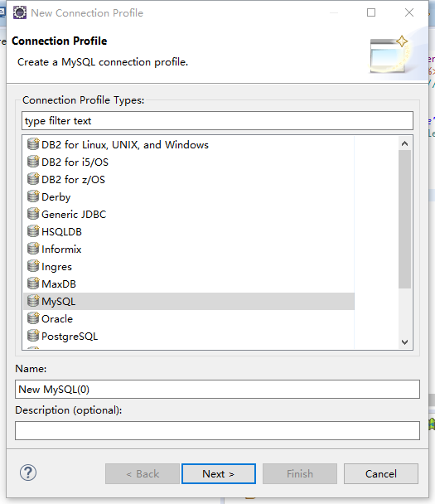Click the Eclipse icon in the title bar

20,12
